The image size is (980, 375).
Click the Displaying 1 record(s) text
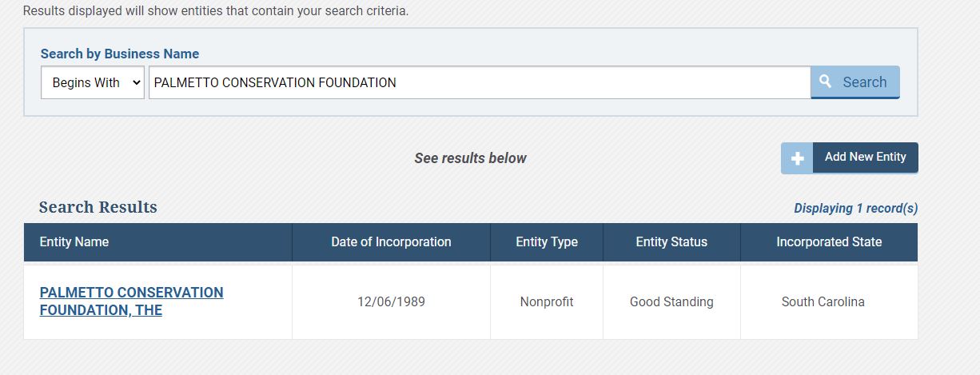[x=855, y=208]
